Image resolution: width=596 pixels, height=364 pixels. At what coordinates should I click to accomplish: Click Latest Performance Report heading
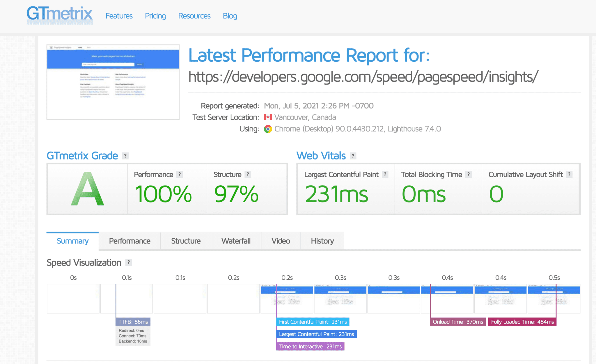tap(309, 55)
